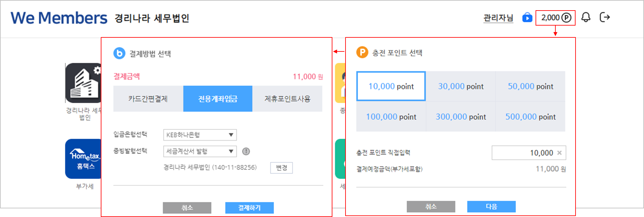Viewport: 644px width, 217px height.
Task: Open the Hometax 홈택스 app icon
Action: tap(83, 159)
